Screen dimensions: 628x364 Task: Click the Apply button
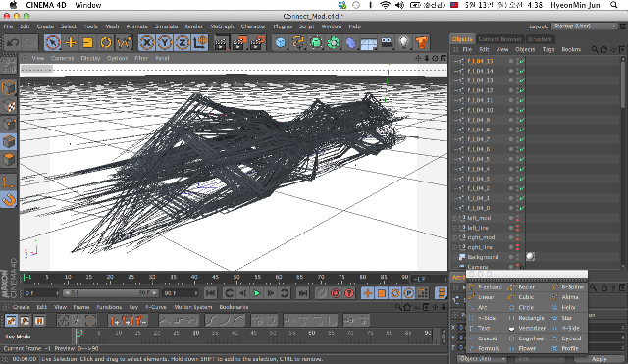click(600, 359)
